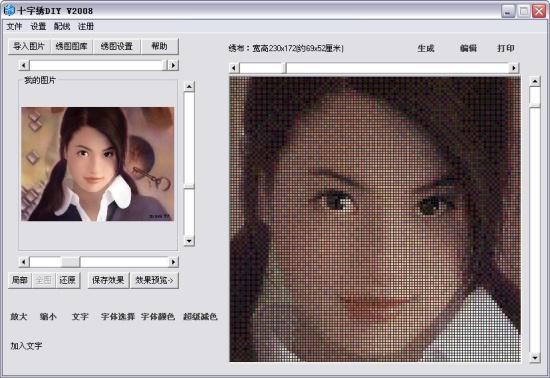
Task: Open the 文件 menu
Action: (x=14, y=26)
